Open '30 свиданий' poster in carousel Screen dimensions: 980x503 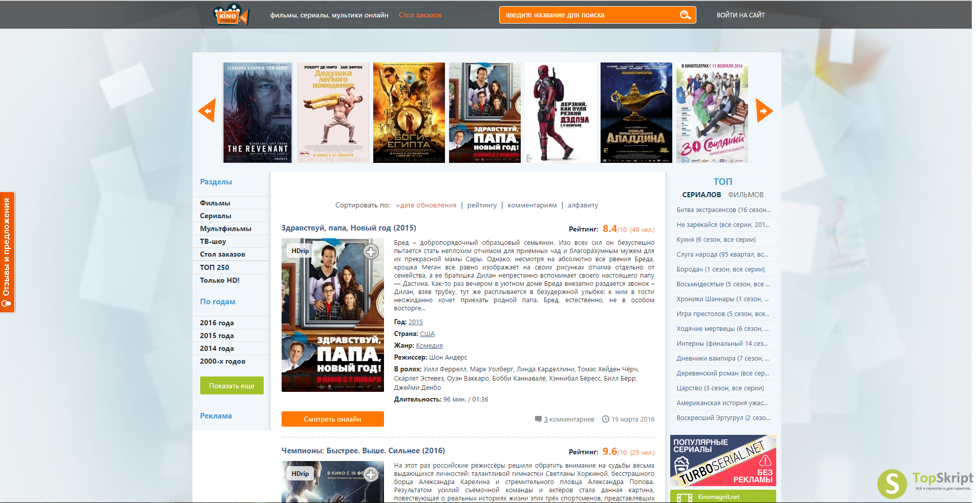pyautogui.click(x=712, y=113)
